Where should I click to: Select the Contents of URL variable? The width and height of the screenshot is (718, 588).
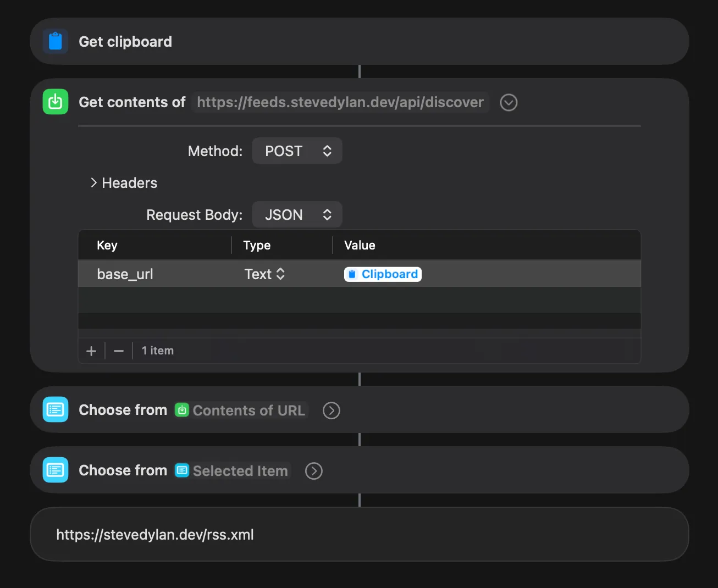click(x=241, y=411)
